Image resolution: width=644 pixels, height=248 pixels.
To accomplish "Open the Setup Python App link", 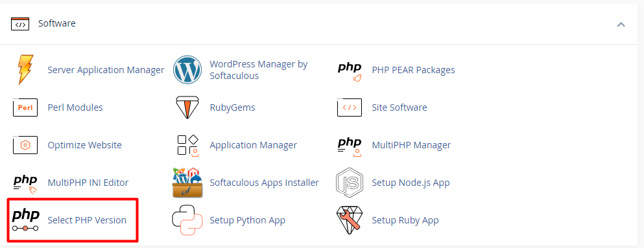I will tap(247, 220).
